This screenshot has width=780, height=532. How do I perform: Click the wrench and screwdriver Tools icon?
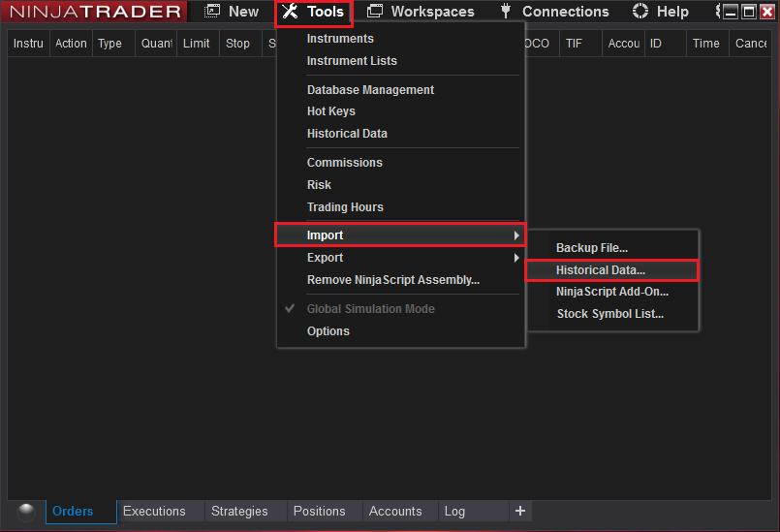[290, 11]
